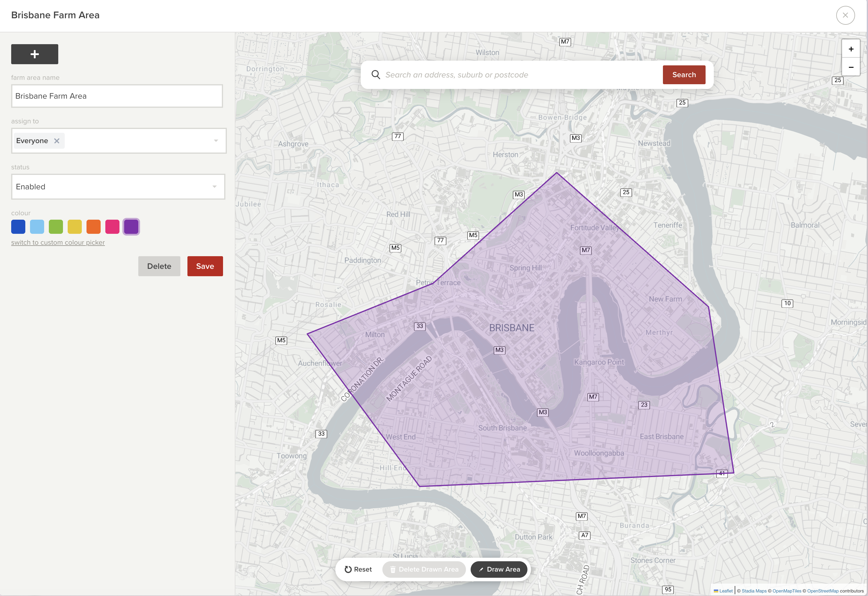Screen dimensions: 868x596
Task: Remove the Everyone assignment tag
Action: 57,141
